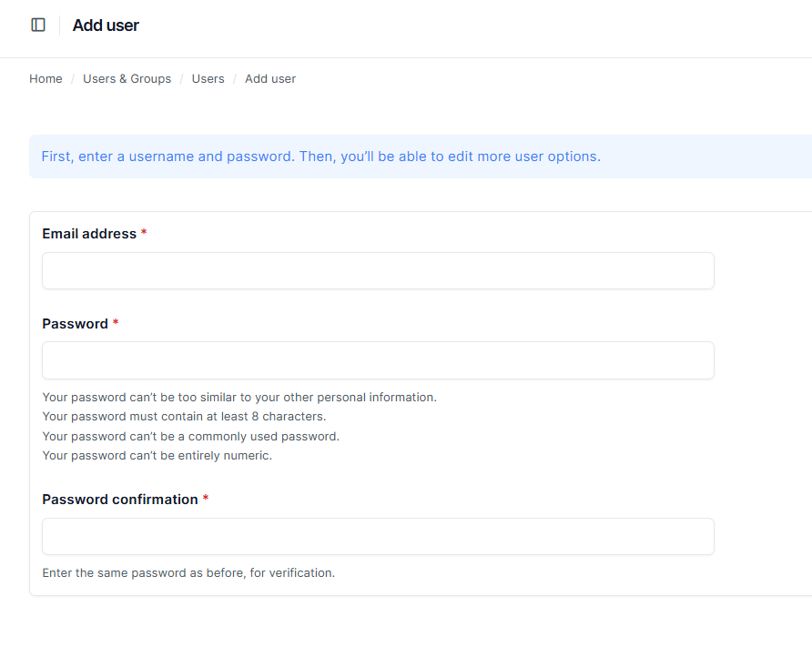Click the Add user page heading
The height and width of the screenshot is (657, 812).
(106, 25)
